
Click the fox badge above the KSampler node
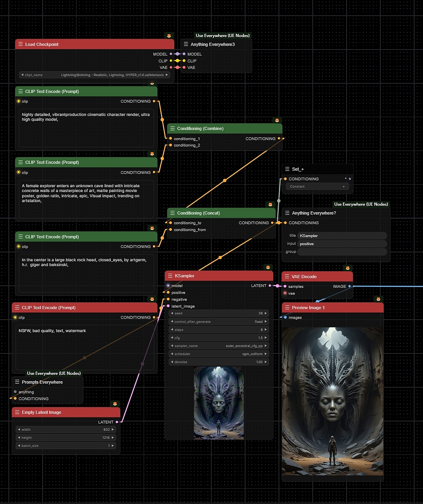click(268, 267)
